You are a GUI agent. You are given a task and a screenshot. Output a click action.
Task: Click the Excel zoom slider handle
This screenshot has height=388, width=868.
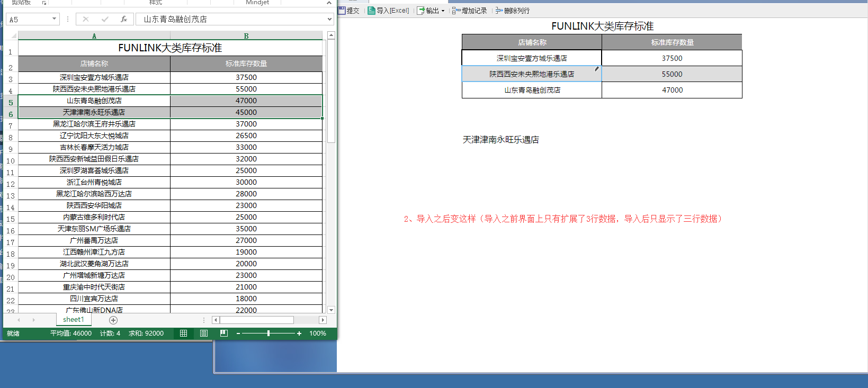269,333
